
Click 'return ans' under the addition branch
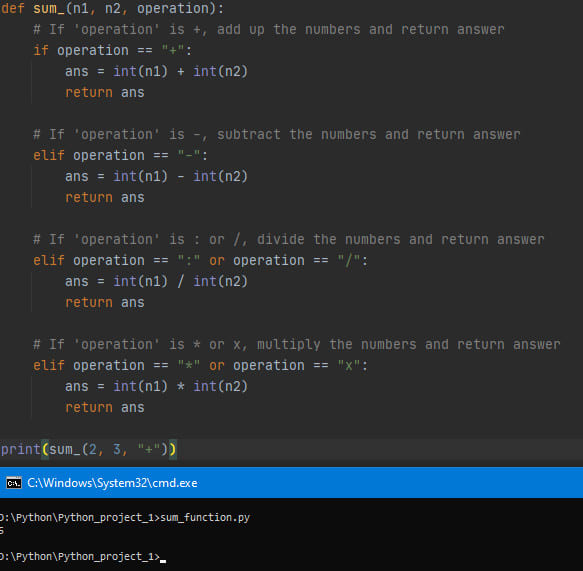104,92
